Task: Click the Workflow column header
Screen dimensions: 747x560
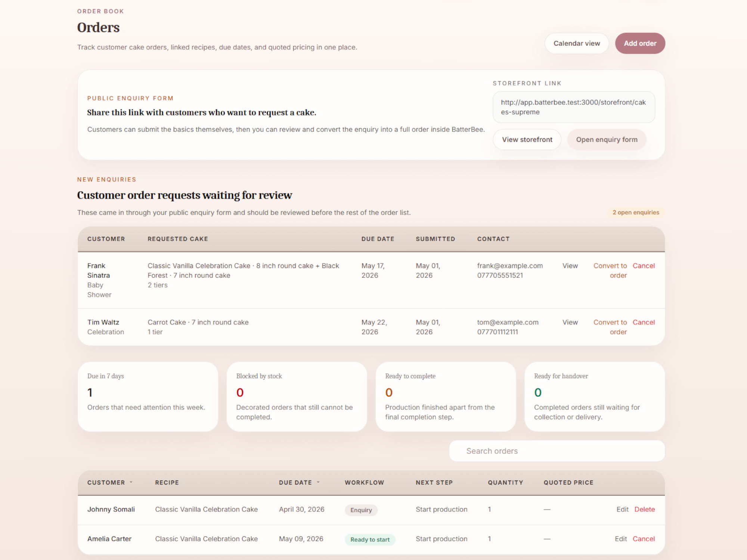Action: click(364, 482)
